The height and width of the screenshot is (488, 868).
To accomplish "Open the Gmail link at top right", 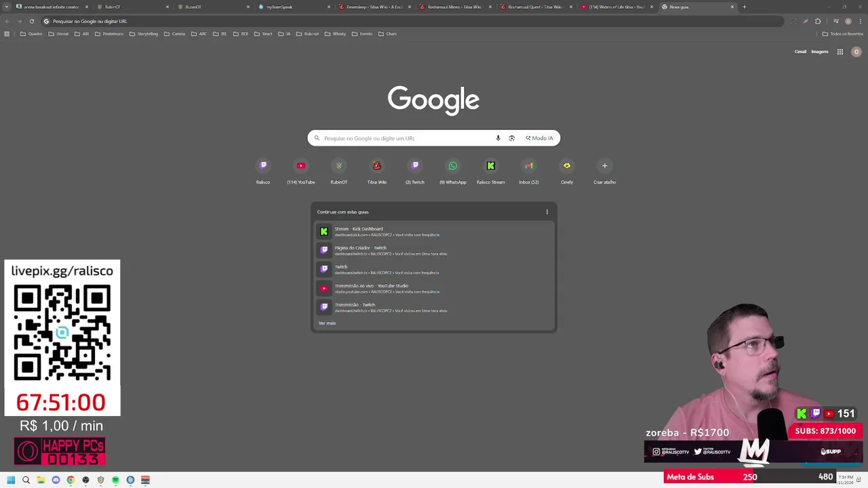I will [800, 52].
